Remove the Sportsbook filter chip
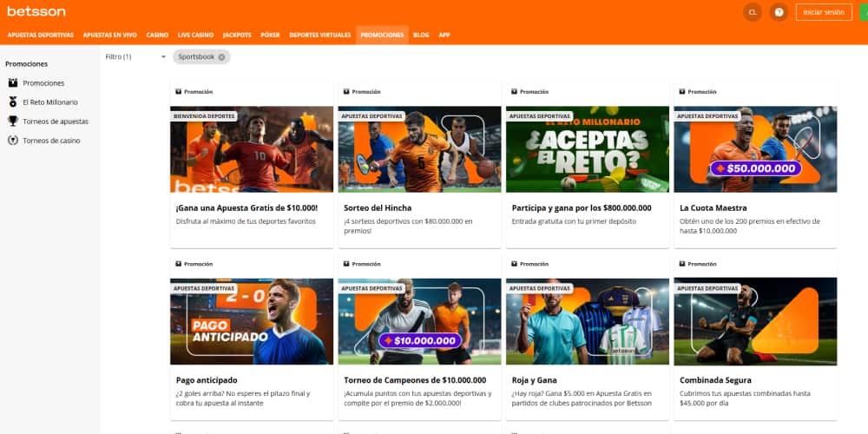868x434 pixels. tap(221, 57)
